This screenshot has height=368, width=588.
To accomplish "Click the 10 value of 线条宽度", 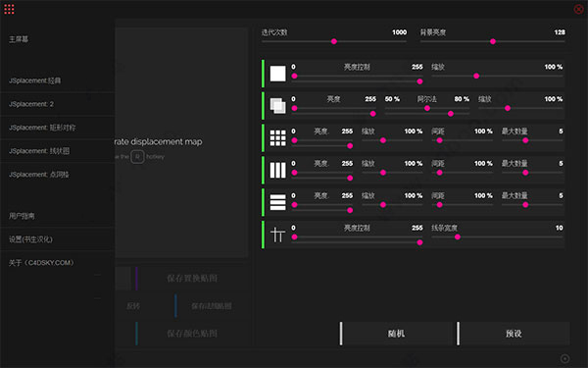I will click(560, 228).
